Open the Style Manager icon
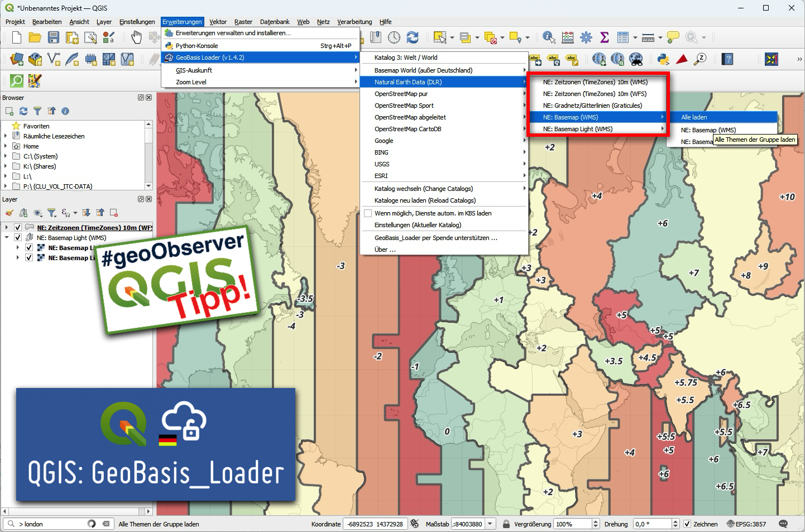Viewport: 805px width, 532px height. point(109,37)
